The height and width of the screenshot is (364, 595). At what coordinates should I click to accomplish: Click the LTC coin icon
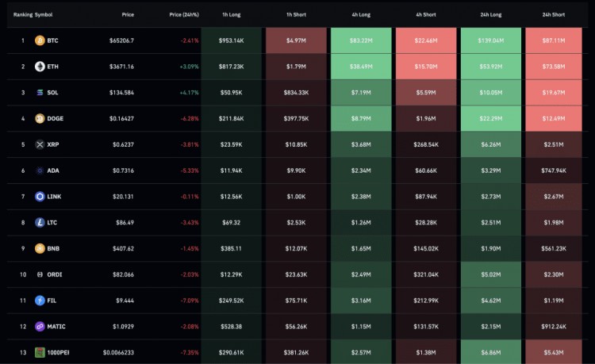(x=40, y=223)
